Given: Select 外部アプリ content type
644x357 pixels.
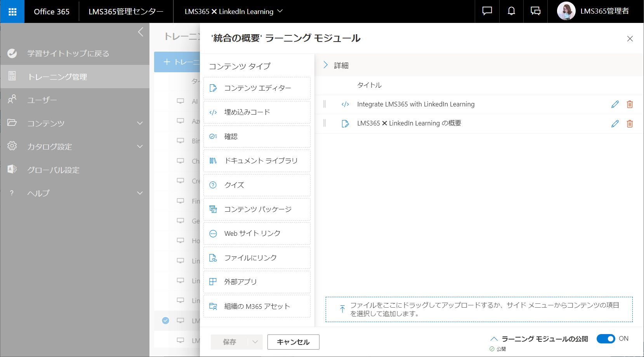Looking at the screenshot, I should 257,282.
